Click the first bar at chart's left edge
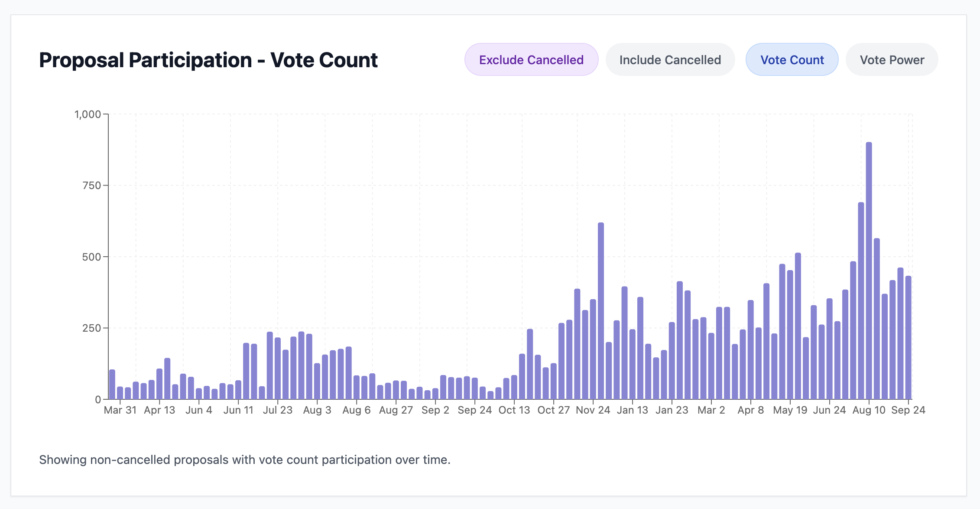Viewport: 980px width, 509px height. point(112,385)
